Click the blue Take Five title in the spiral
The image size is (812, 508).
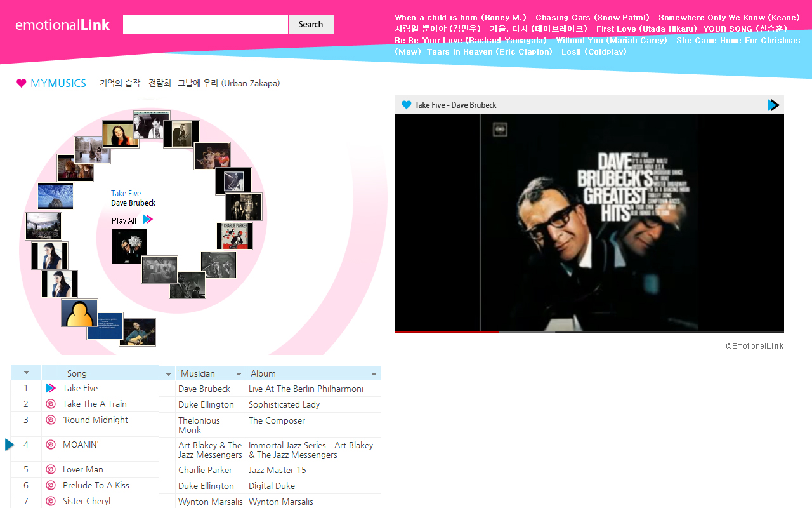click(126, 194)
